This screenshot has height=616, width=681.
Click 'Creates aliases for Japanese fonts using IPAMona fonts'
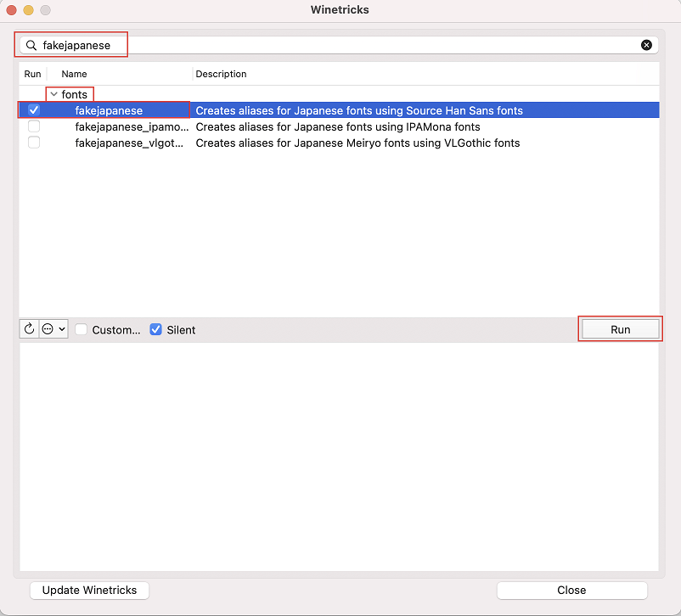(338, 126)
